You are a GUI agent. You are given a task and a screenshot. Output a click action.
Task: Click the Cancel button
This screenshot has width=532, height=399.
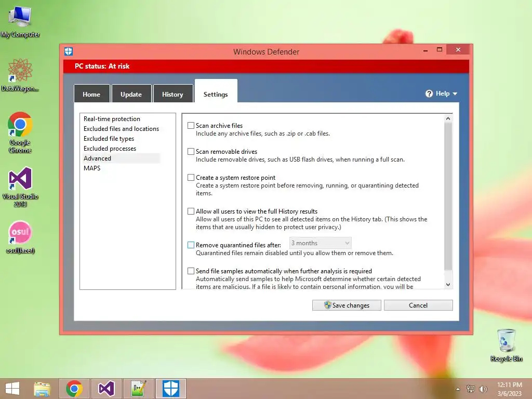(x=418, y=305)
